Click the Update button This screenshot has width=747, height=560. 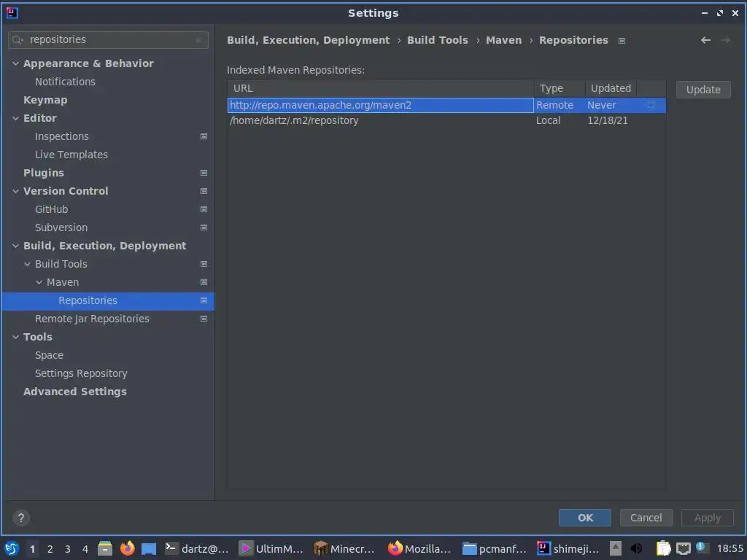coord(703,90)
